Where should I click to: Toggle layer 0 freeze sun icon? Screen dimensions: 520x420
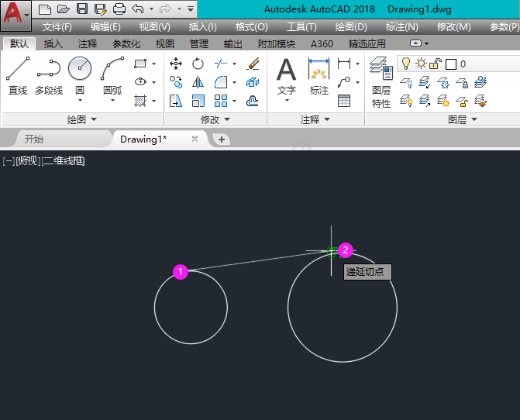click(x=421, y=64)
